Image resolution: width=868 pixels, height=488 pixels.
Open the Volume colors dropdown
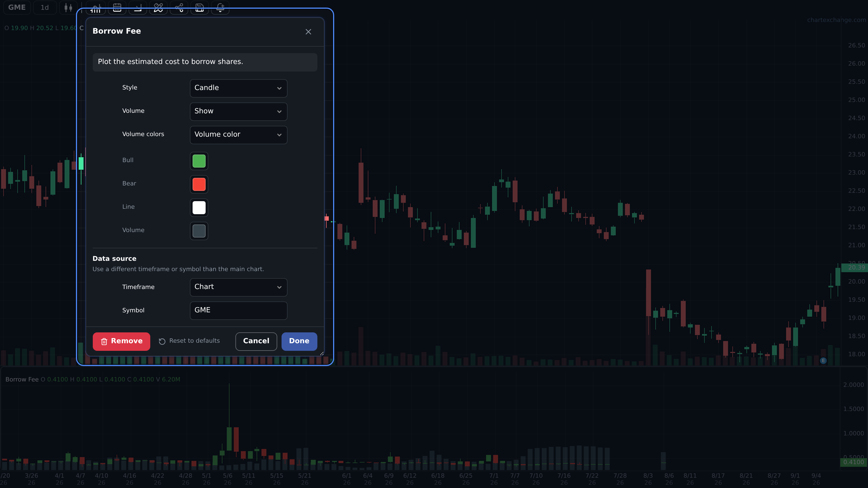[239, 135]
